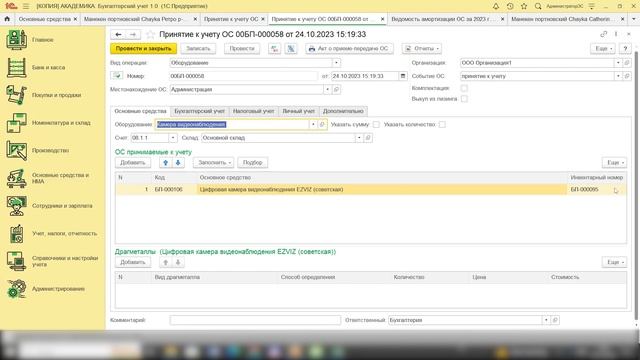Open the Отчеты dropdown button
This screenshot has width=640, height=360.
(x=422, y=49)
